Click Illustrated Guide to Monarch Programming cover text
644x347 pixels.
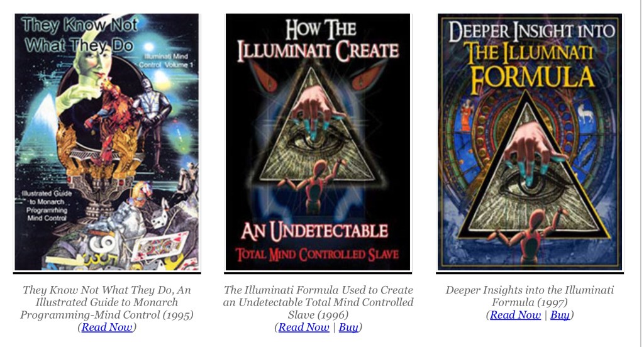[47, 206]
